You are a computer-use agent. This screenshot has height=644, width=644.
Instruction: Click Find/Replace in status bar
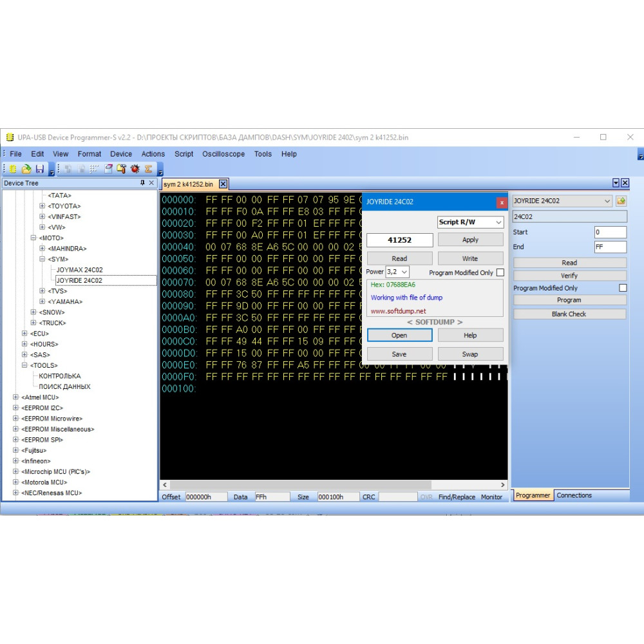point(457,497)
